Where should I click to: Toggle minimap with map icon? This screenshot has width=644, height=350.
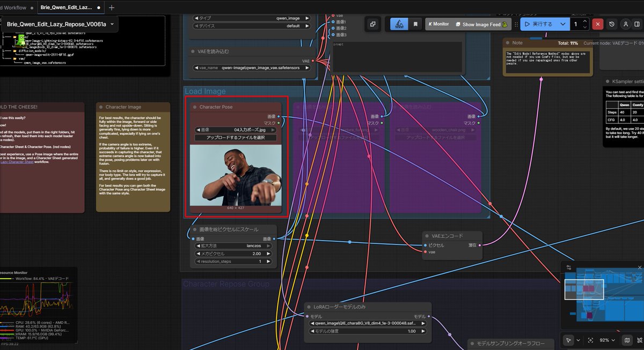627,340
